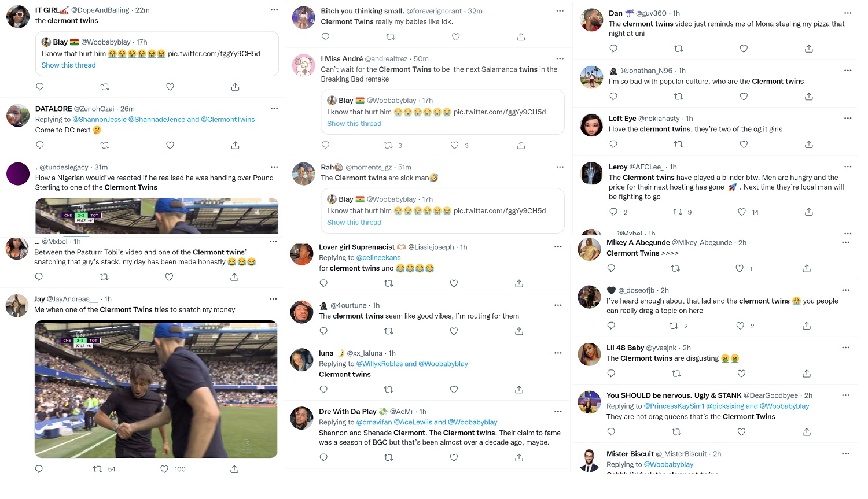Like Mikey A Abegunde's Clermont Twins tweet
868x499 pixels.
click(x=740, y=268)
